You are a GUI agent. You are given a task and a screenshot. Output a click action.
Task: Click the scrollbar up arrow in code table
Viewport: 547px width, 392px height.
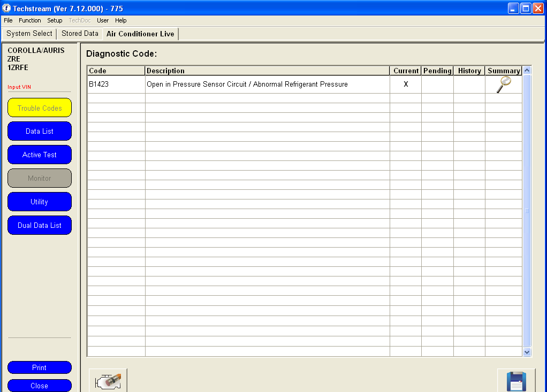(527, 70)
